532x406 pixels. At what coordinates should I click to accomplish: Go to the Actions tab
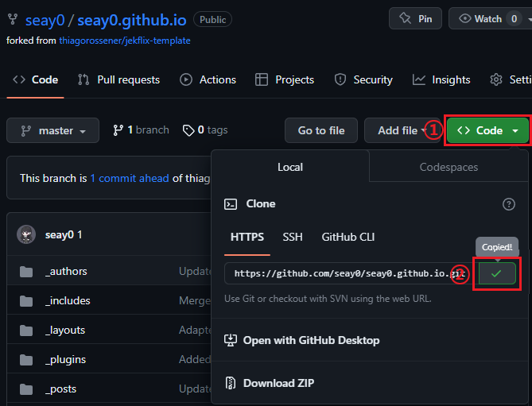coord(208,79)
